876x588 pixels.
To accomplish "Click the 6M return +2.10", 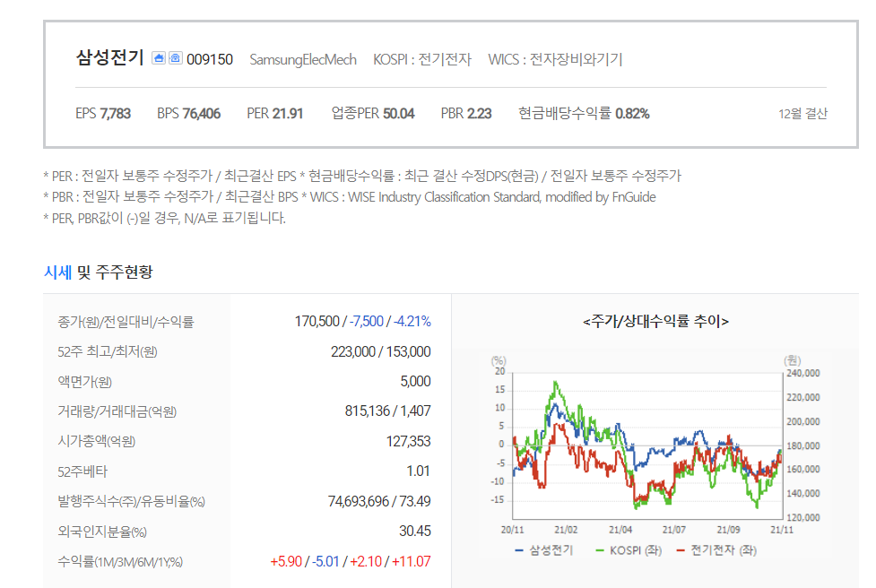I will [366, 561].
